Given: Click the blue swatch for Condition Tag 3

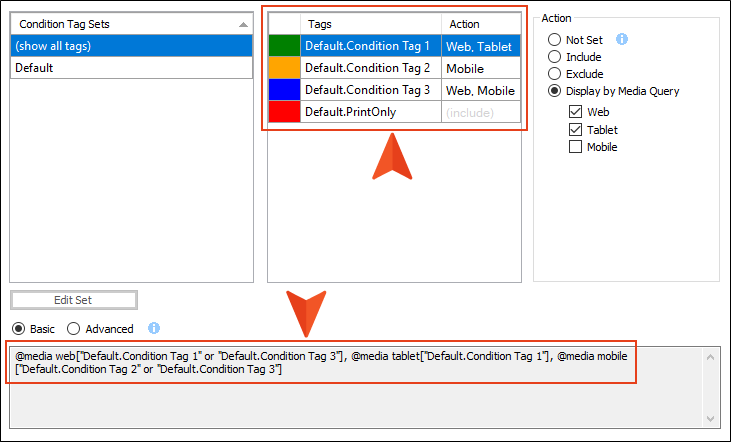Looking at the screenshot, I should [284, 90].
